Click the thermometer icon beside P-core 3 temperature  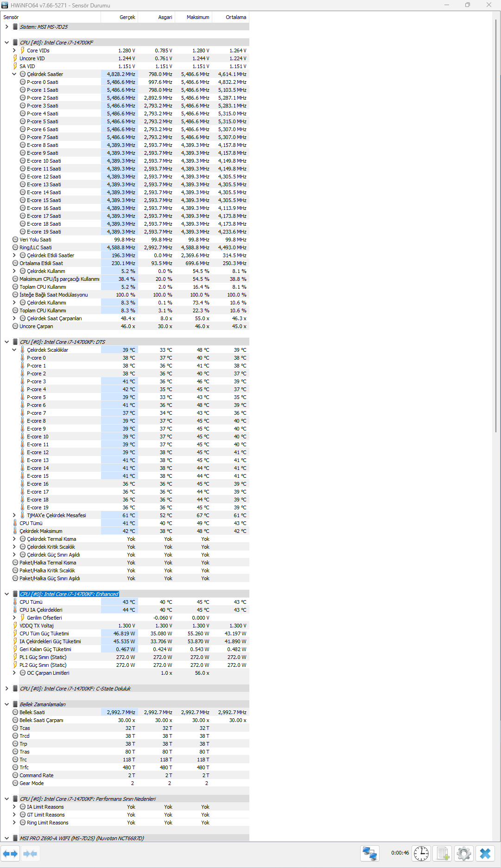[22, 381]
